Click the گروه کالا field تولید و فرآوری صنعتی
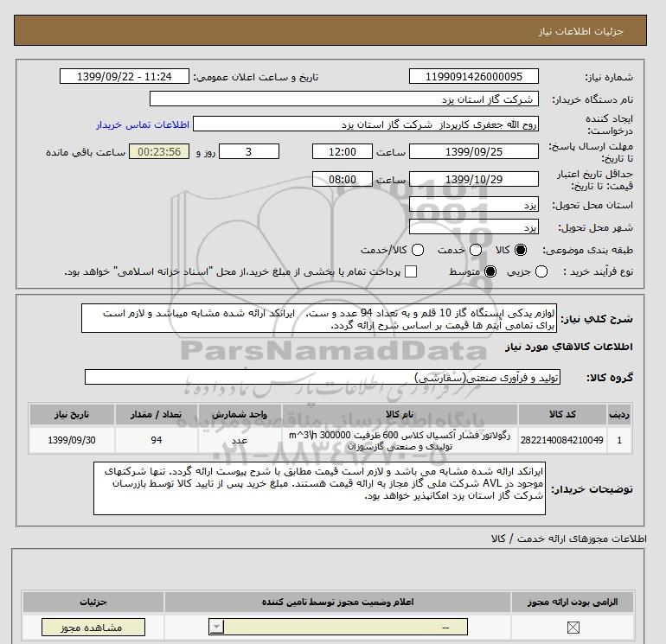Screen dimensions: 666x644 coord(323,377)
